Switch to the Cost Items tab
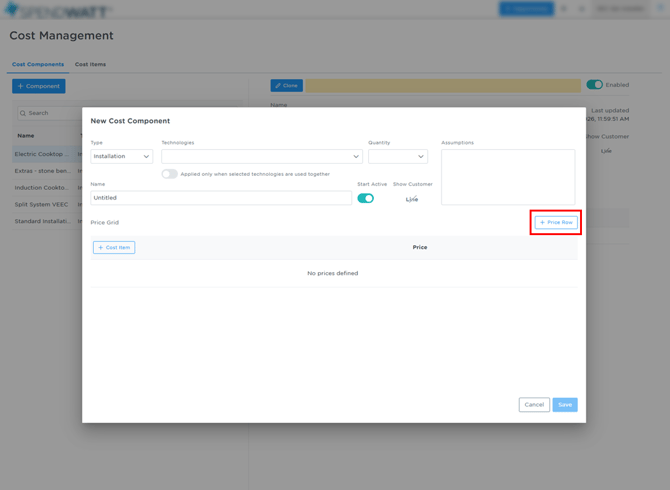Image resolution: width=670 pixels, height=490 pixels. 90,64
